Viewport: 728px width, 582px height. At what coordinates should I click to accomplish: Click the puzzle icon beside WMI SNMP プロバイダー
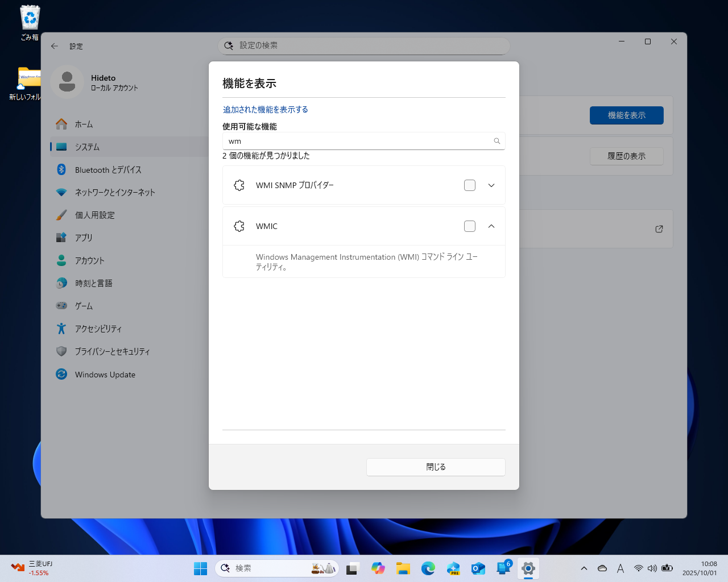[x=239, y=185]
